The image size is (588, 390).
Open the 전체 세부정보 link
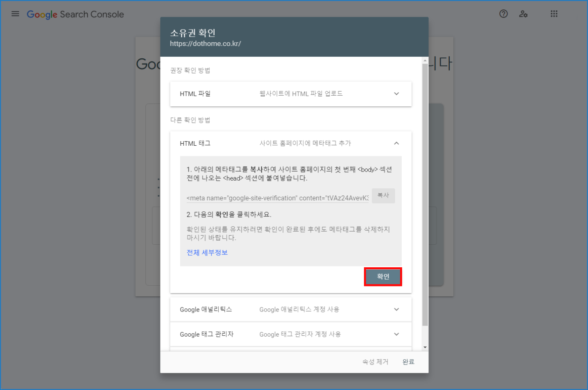pos(207,252)
